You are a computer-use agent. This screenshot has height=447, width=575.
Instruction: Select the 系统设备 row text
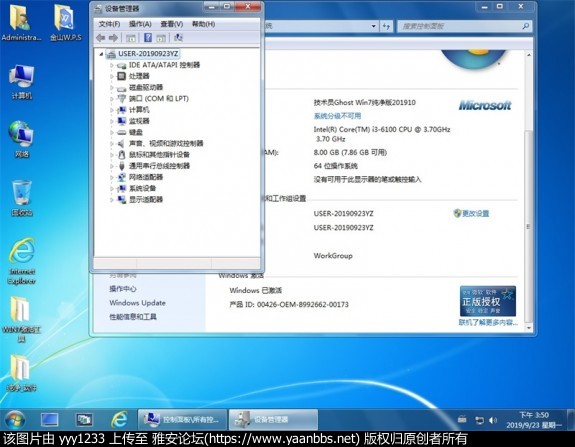[142, 188]
